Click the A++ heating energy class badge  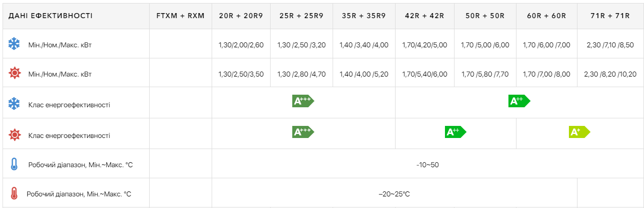point(456,132)
